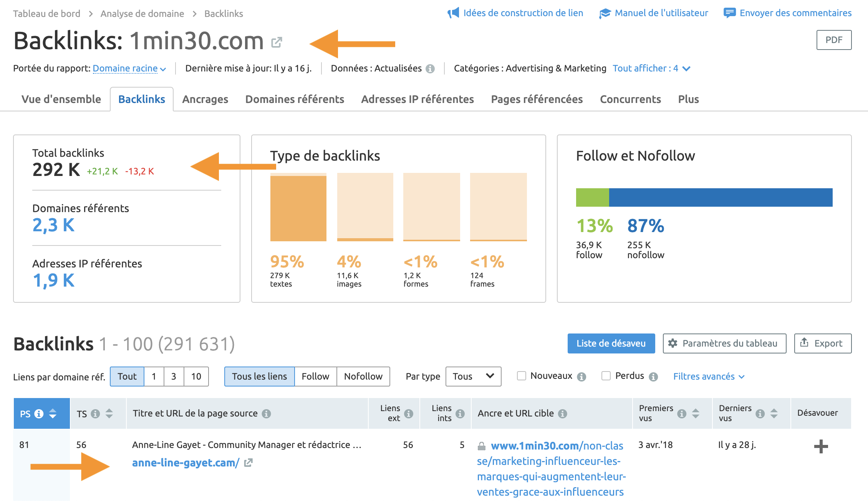Enable the Nouveaux checkbox
The height and width of the screenshot is (501, 868).
(522, 376)
